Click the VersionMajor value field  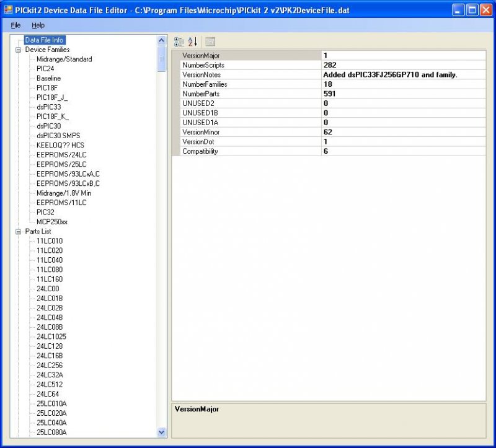[x=404, y=56]
